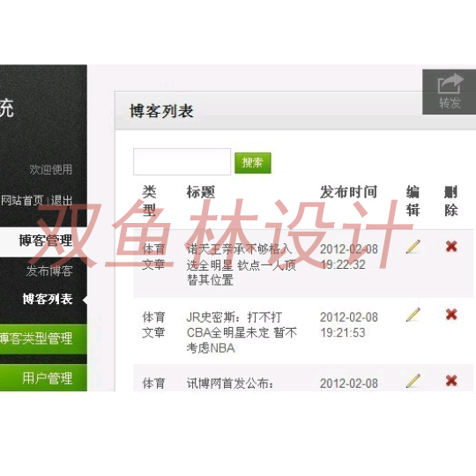The image size is (476, 476).
Task: Open the 网站首页 link
Action: (22, 200)
